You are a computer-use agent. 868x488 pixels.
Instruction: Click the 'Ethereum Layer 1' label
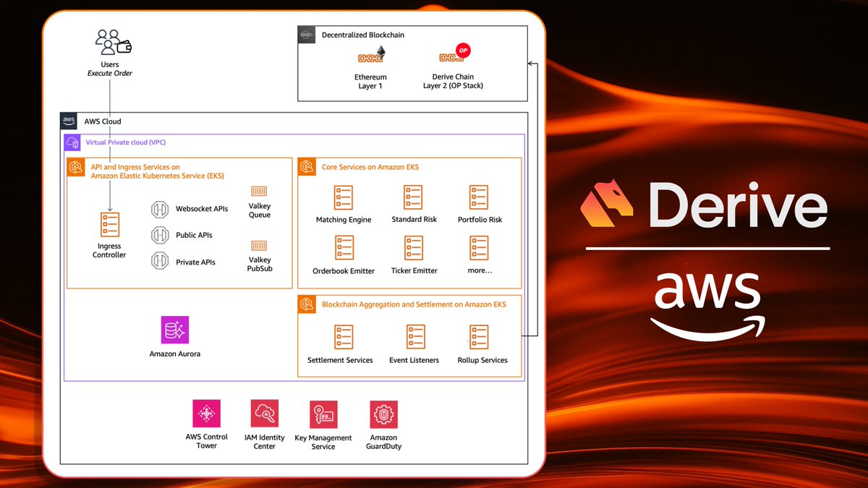tap(370, 82)
